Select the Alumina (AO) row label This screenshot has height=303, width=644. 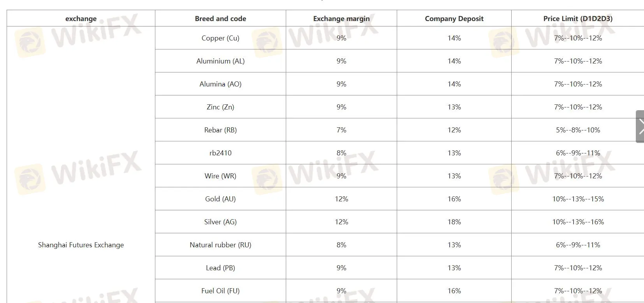(220, 84)
